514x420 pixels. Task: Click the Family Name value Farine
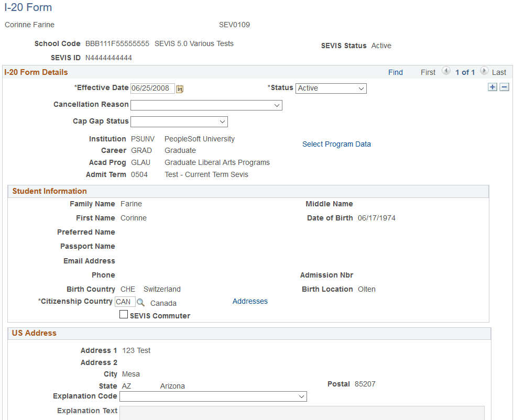point(131,204)
